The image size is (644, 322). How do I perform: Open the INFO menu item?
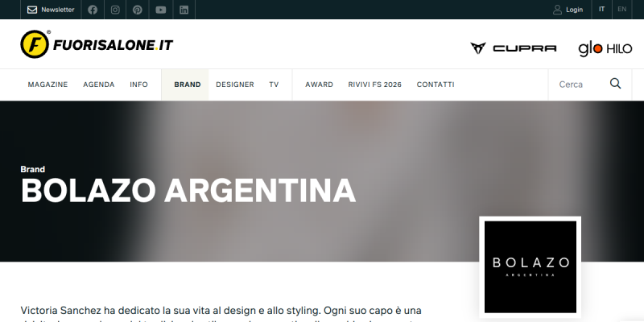click(x=138, y=85)
